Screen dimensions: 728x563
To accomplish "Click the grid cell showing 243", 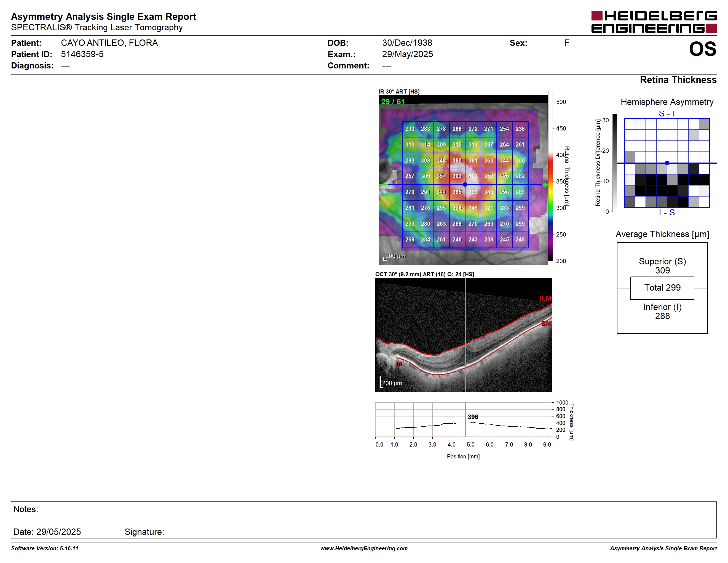I will [473, 240].
